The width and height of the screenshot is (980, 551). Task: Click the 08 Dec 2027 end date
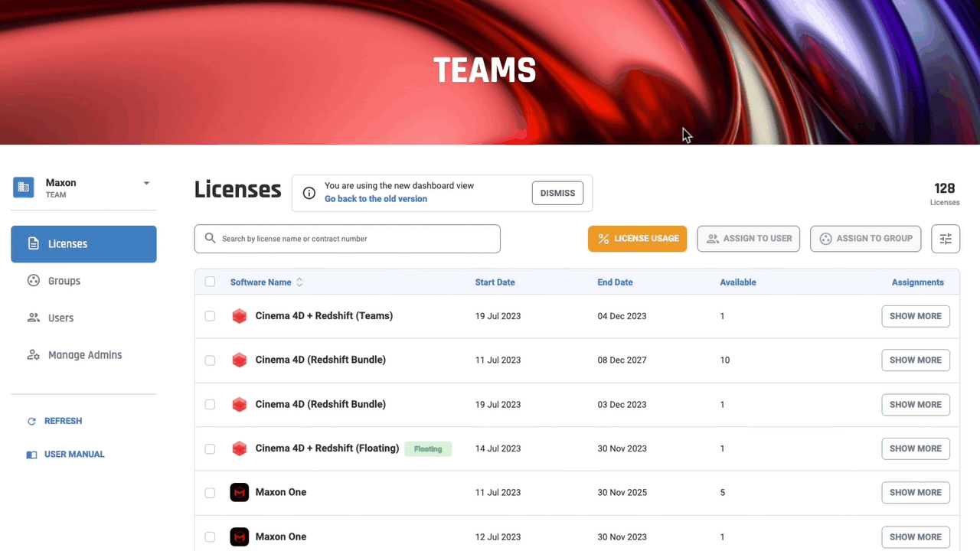622,360
